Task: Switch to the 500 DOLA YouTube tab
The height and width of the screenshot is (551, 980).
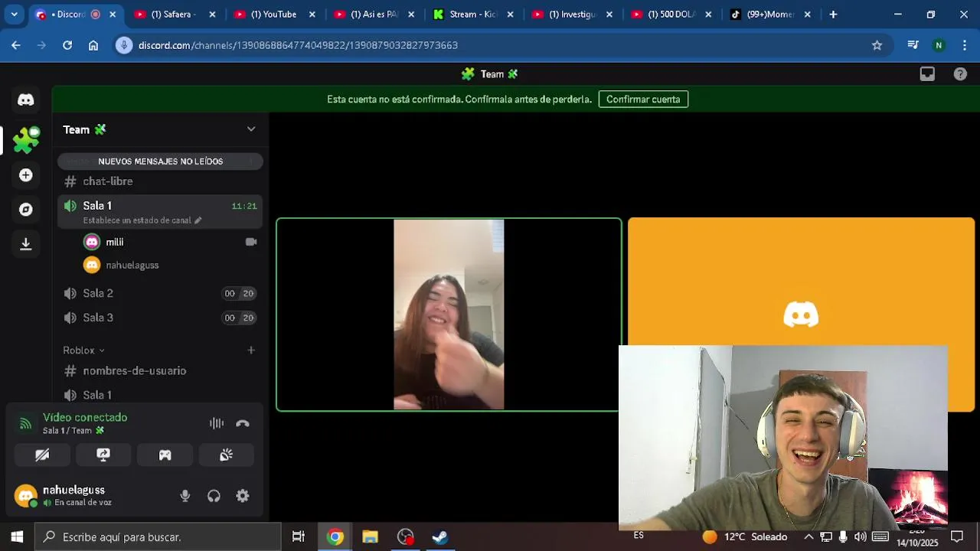Action: [671, 15]
